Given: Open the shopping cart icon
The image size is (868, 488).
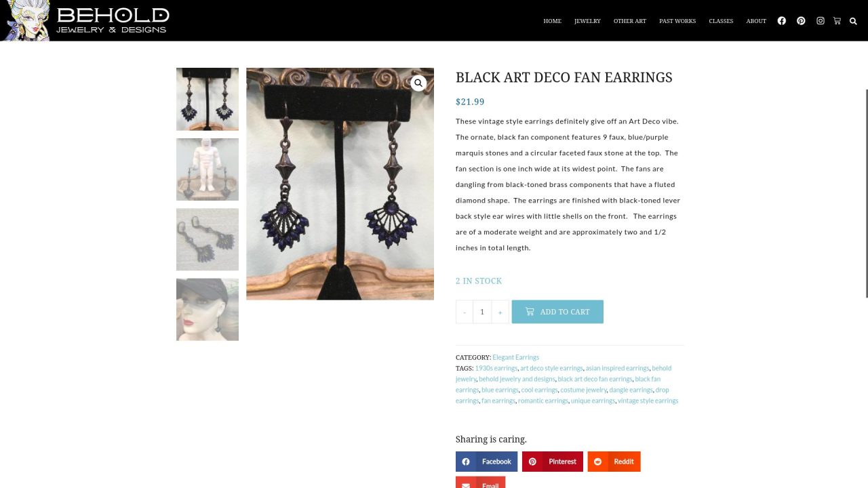Looking at the screenshot, I should click(x=837, y=21).
